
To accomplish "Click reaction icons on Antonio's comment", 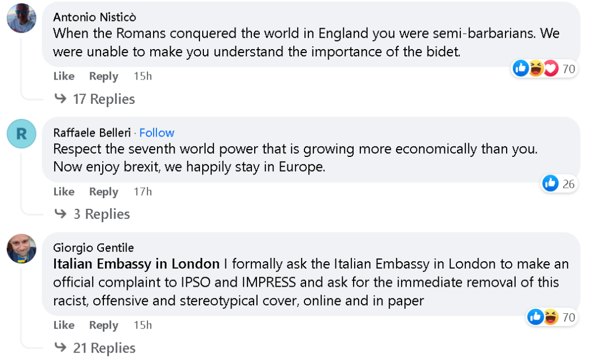I will tap(535, 69).
